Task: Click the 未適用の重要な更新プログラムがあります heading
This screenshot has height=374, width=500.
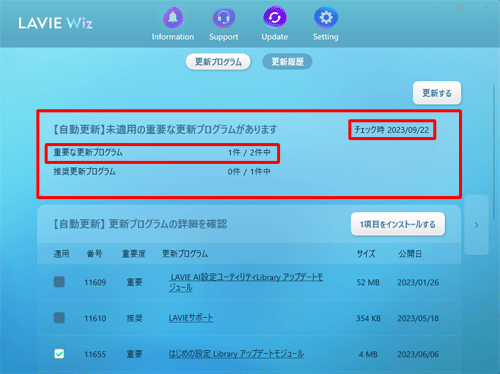Action: tap(191, 129)
